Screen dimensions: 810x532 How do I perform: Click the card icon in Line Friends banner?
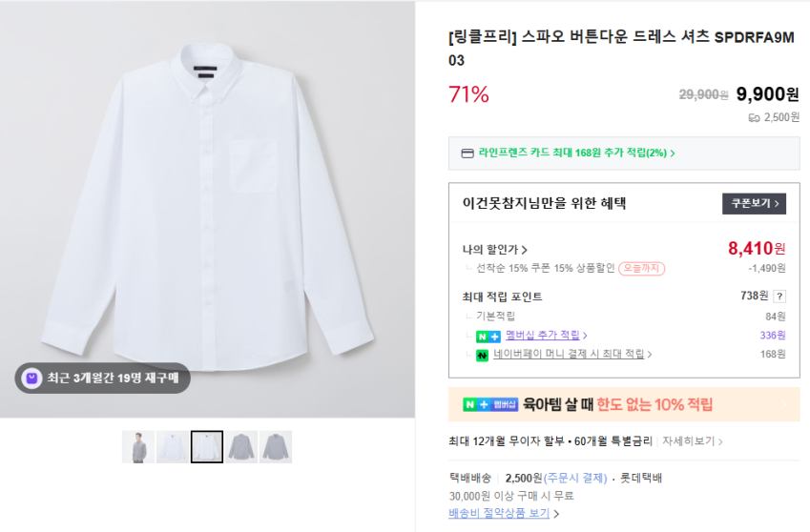click(x=467, y=153)
